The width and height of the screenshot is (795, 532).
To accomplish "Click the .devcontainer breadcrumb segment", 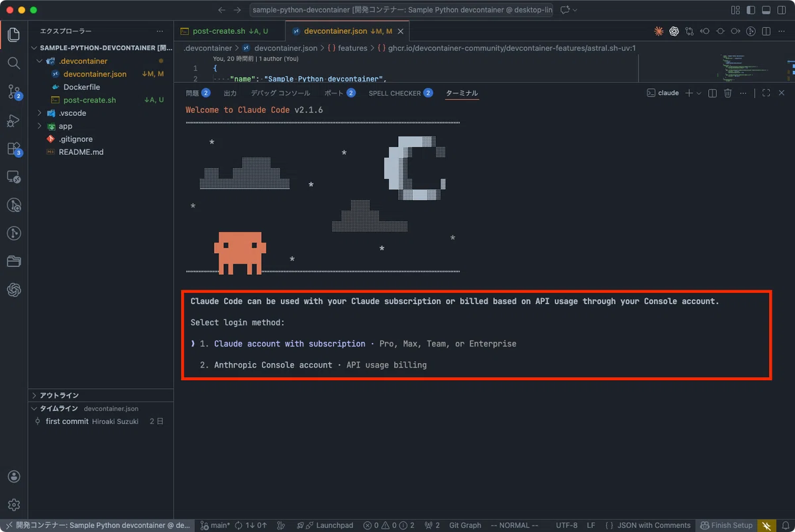I will [x=208, y=48].
